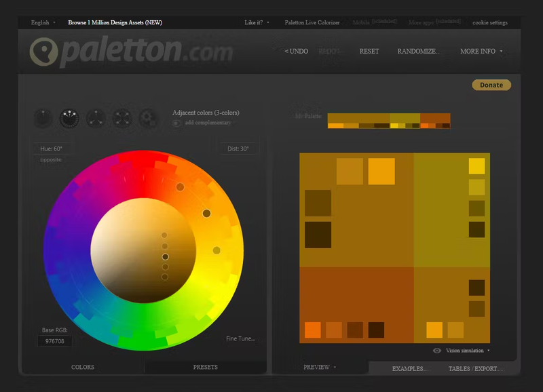543x392 pixels.
Task: Click the Fine Tune link
Action: point(241,338)
